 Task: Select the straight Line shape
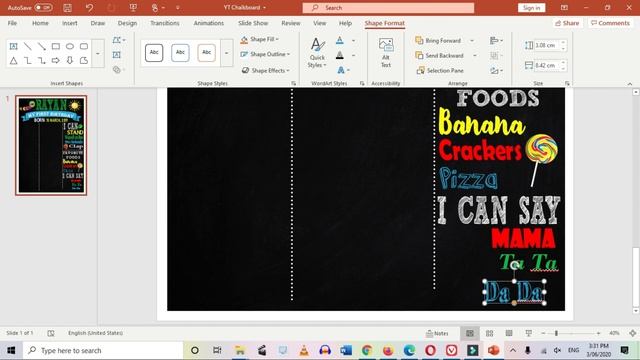click(27, 46)
